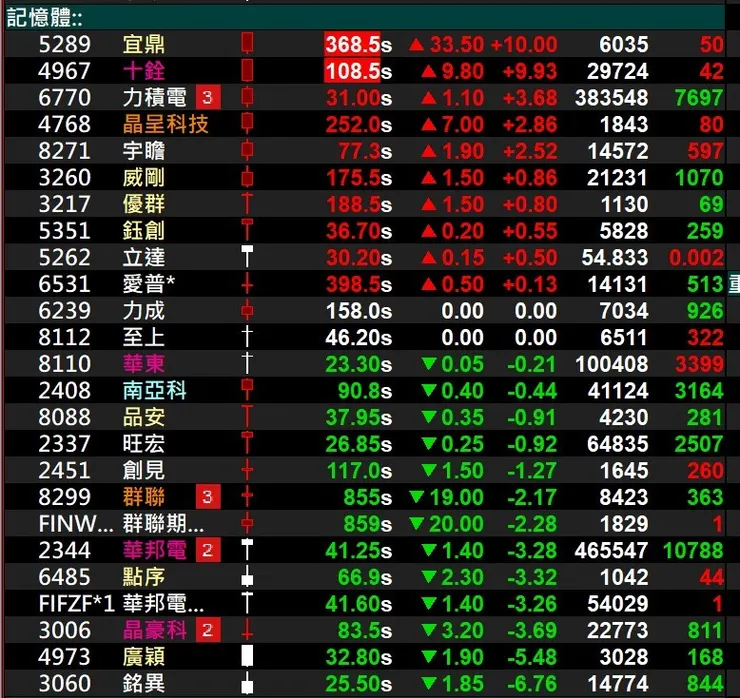
Task: Select stock name 威剛
Action: click(x=144, y=177)
